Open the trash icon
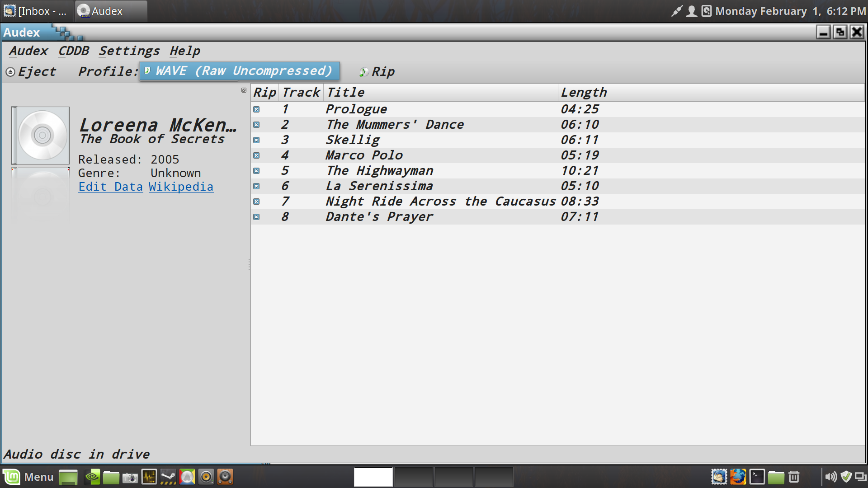 [x=794, y=477]
